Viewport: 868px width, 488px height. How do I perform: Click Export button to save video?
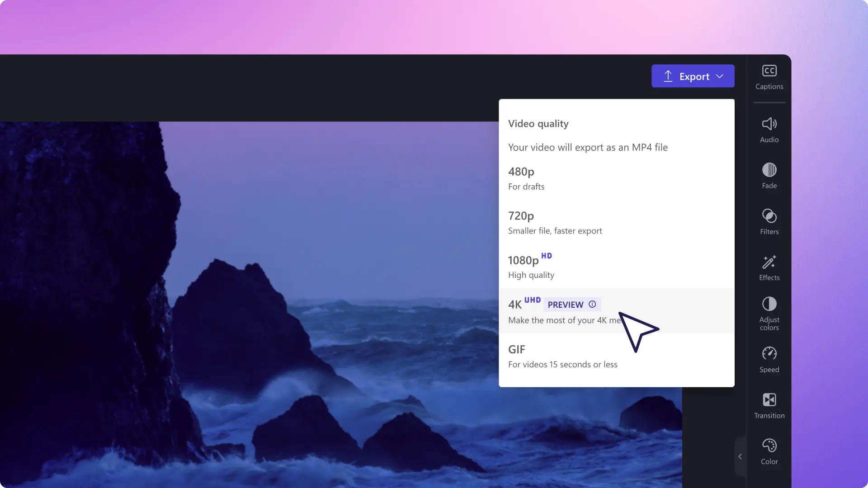(693, 76)
